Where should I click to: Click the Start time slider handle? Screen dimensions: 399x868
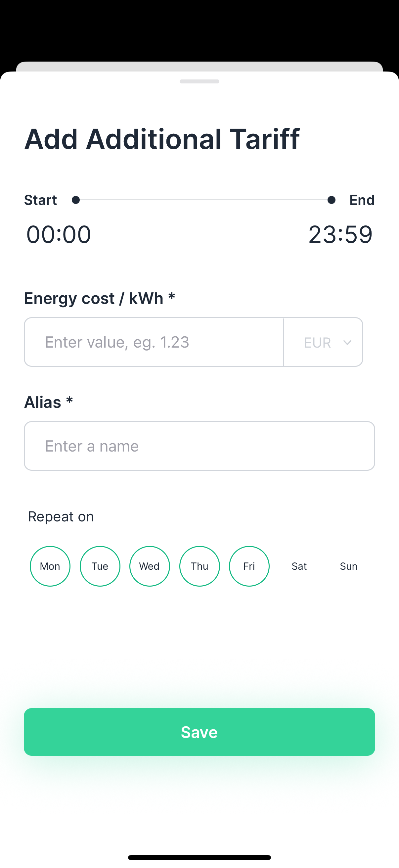pos(76,200)
